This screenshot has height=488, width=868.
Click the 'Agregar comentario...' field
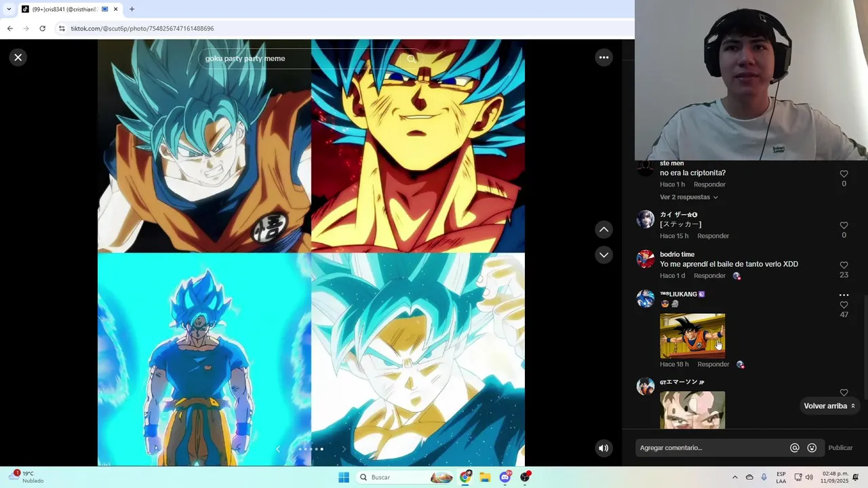[712, 448]
